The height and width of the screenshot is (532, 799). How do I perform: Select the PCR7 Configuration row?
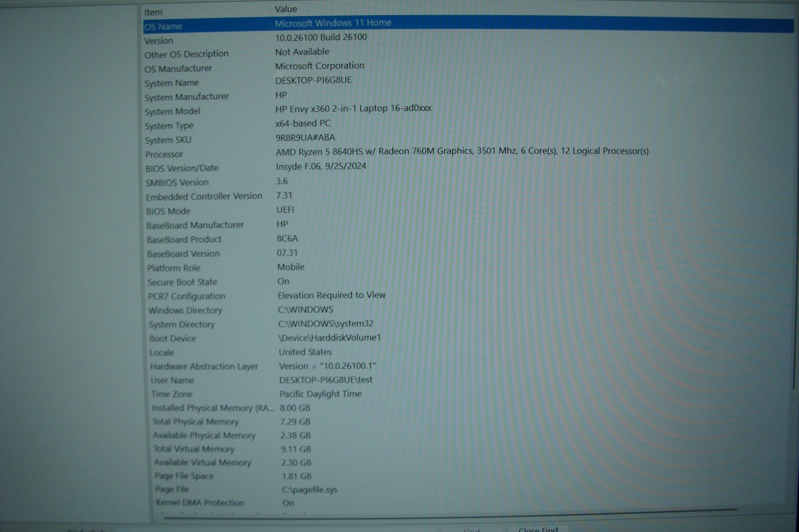(186, 296)
